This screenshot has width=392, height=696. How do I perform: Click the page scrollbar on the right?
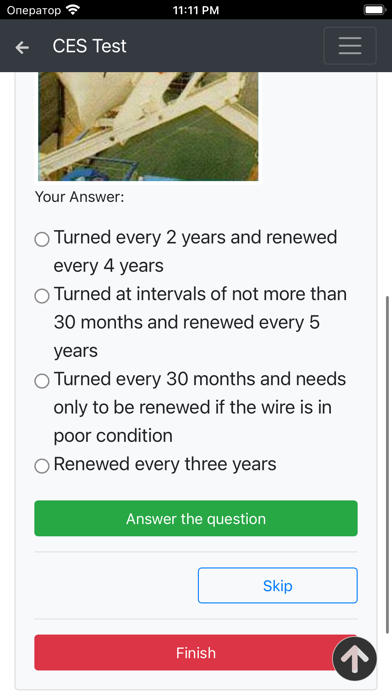tap(388, 466)
